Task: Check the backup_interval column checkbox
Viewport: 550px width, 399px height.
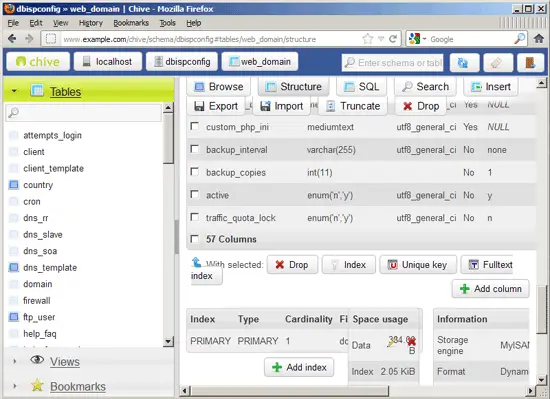Action: (194, 149)
